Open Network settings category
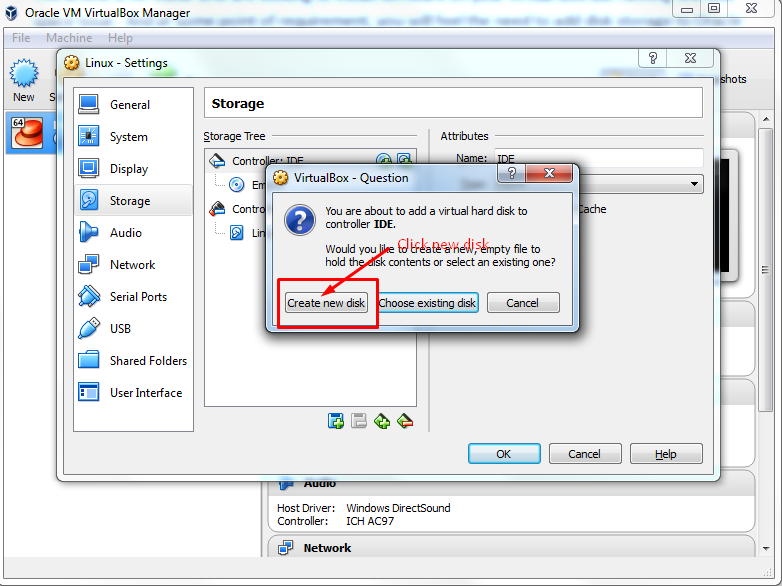The image size is (782, 586). click(133, 264)
